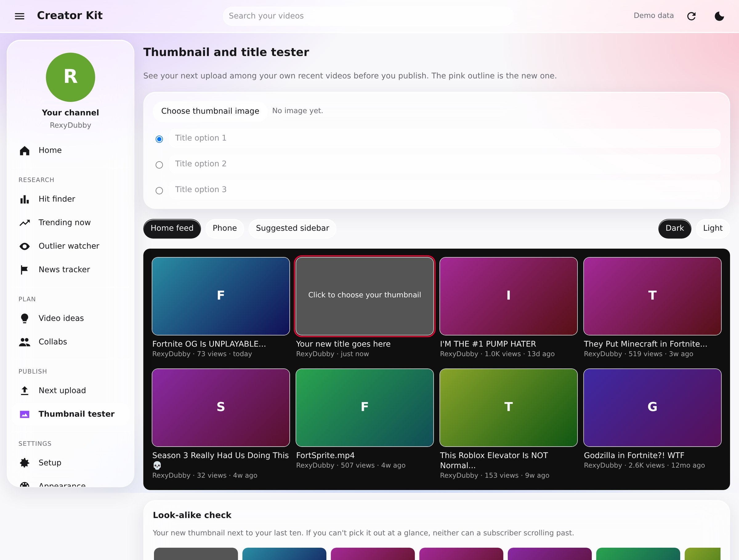Click the Thumbnail tester image icon
Screen dimensions: 739x560
[24, 414]
